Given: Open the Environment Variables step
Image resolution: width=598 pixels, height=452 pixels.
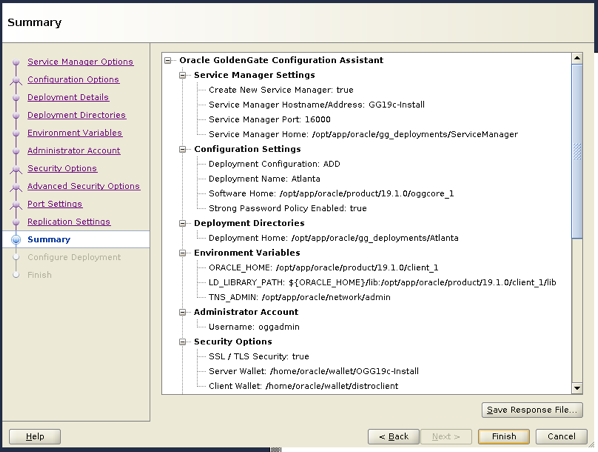Looking at the screenshot, I should (x=75, y=133).
